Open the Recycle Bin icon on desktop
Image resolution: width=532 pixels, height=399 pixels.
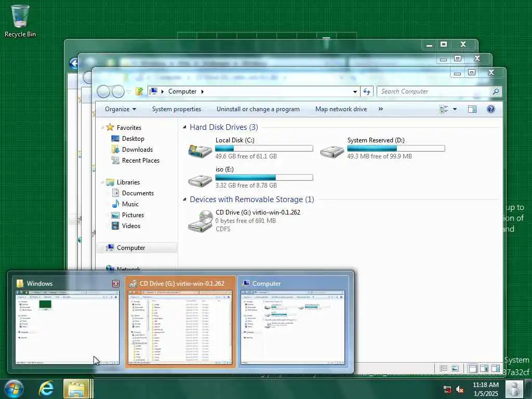20,21
